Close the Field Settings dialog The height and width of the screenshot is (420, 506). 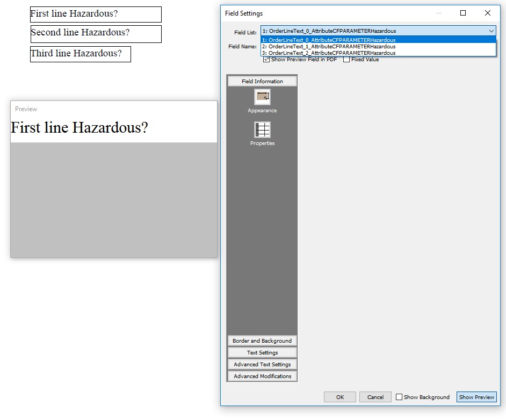tap(487, 13)
